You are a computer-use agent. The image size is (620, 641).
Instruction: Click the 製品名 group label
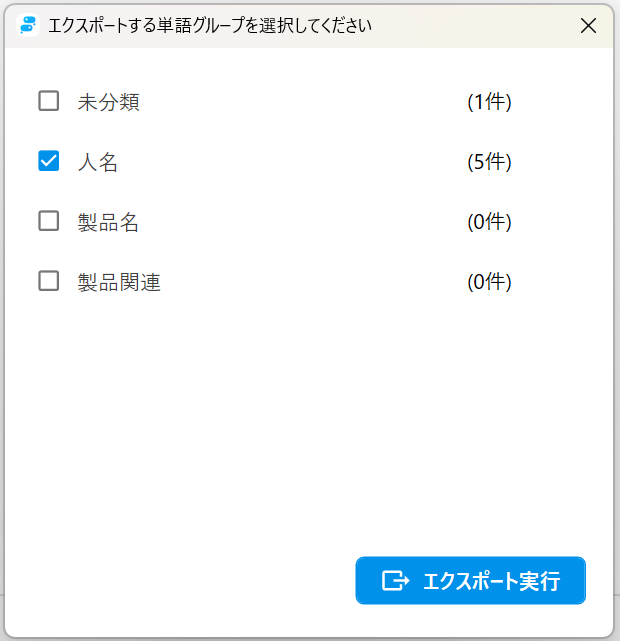click(x=108, y=222)
